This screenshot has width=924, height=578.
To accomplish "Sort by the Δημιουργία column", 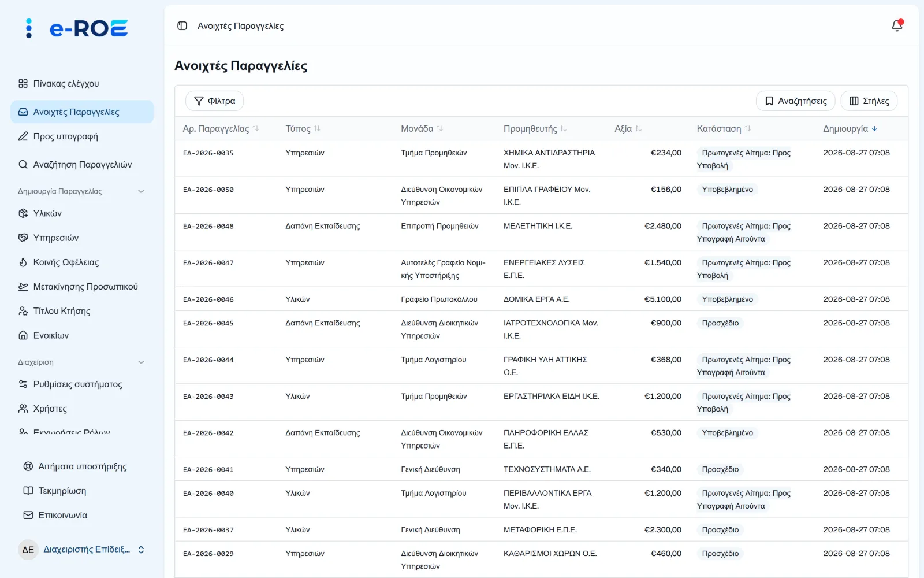I will tap(850, 129).
